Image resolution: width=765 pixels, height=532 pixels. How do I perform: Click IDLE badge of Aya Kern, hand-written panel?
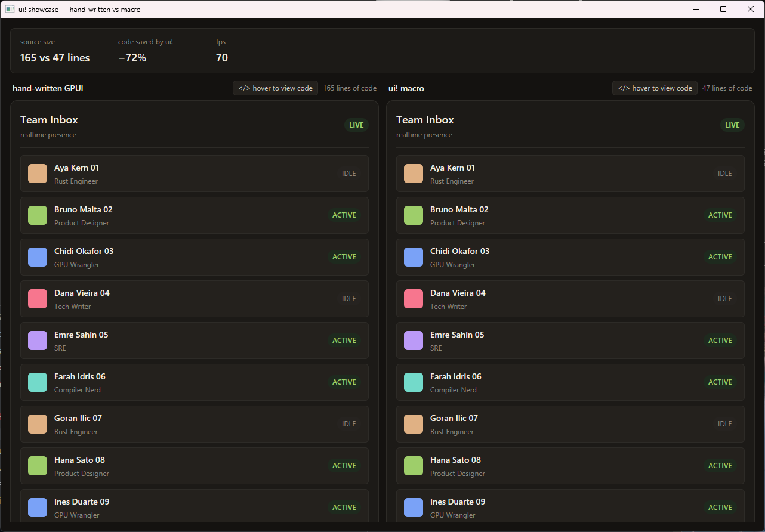pyautogui.click(x=349, y=174)
